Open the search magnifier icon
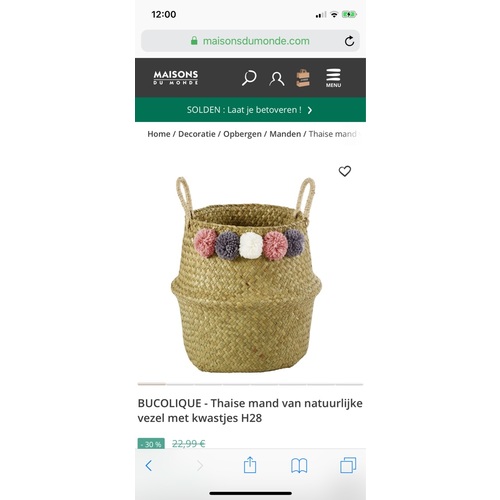The image size is (500, 500). (249, 78)
